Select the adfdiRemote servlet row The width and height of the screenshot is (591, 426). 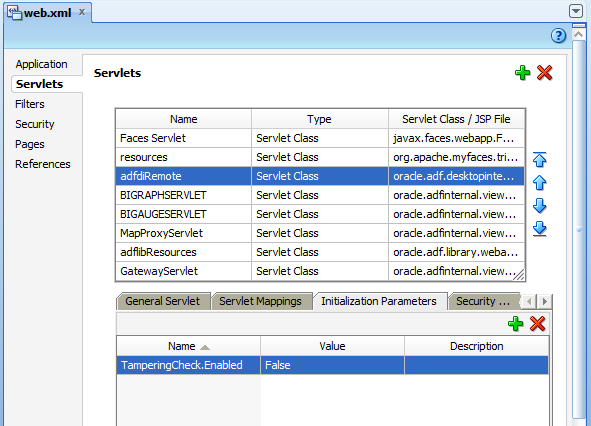[320, 176]
